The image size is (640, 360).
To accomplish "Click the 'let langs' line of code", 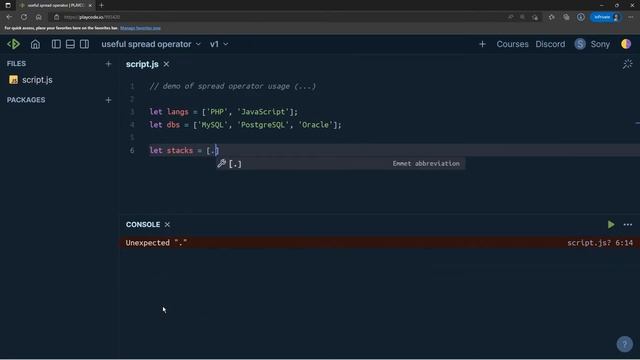I will [x=224, y=112].
